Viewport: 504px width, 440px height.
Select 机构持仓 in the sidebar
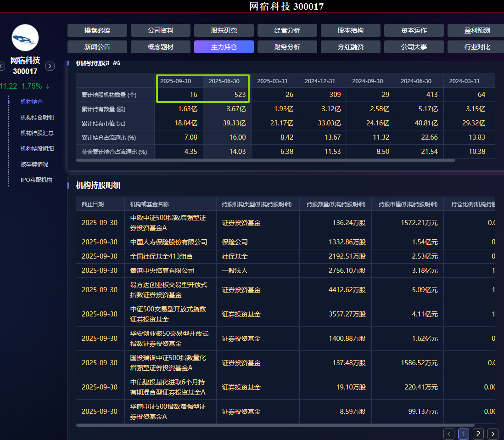click(32, 102)
